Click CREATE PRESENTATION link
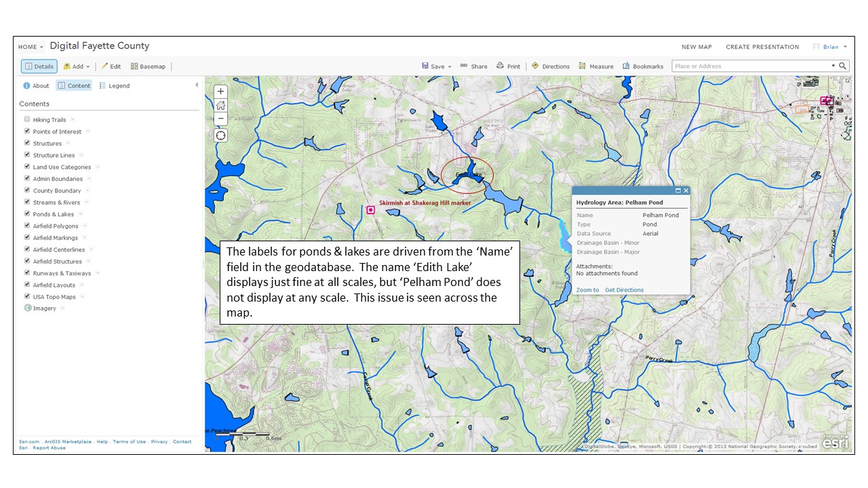Viewport: 868px width, 488px height. point(762,47)
